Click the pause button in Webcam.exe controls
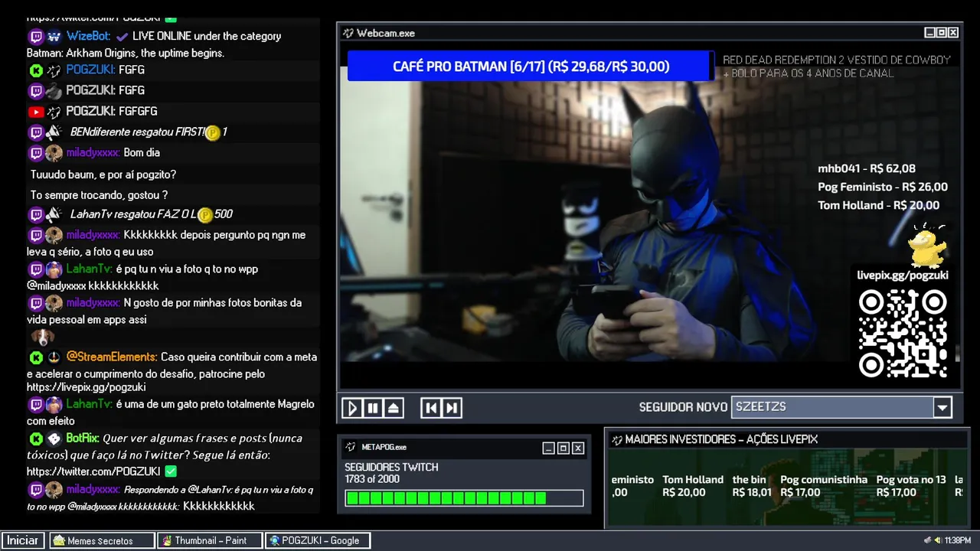The width and height of the screenshot is (980, 551). coord(373,408)
